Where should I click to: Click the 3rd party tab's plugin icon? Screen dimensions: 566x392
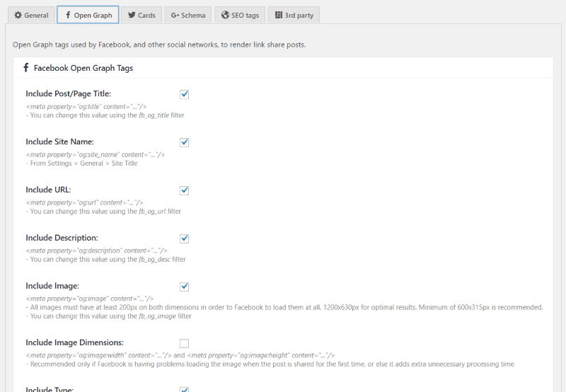coord(278,15)
